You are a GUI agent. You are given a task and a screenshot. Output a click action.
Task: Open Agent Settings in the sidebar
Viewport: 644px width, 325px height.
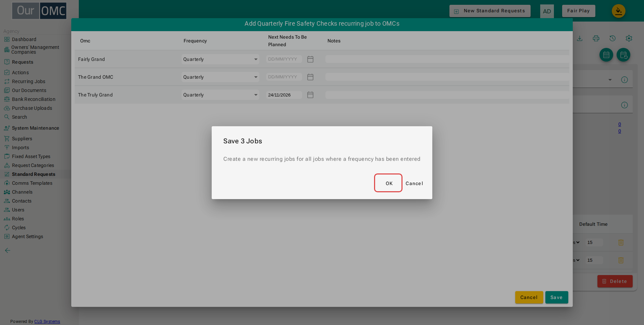tap(27, 236)
